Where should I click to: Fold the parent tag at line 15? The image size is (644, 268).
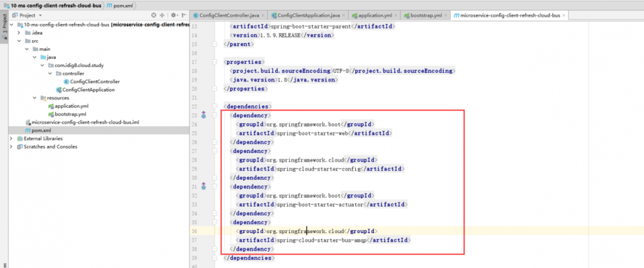click(215, 44)
